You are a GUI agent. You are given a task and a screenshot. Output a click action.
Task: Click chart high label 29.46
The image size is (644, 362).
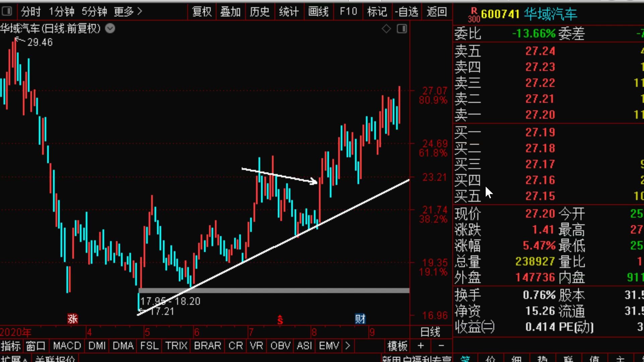click(x=40, y=42)
